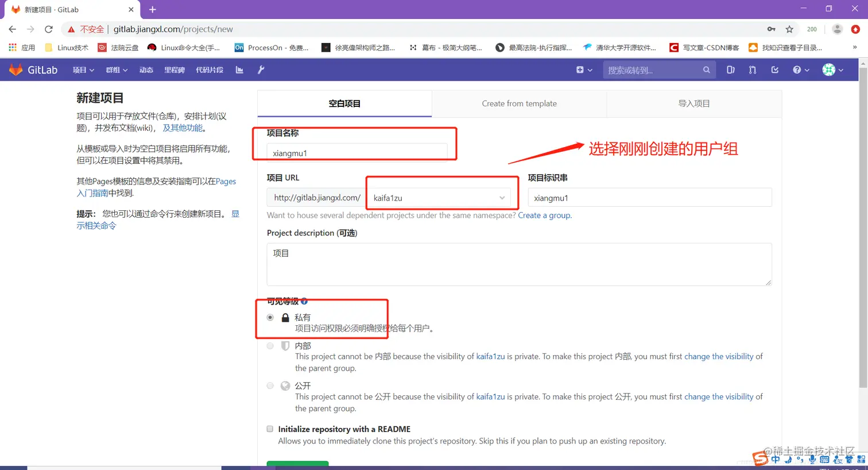Click the insecure warning triangle icon

[x=71, y=29]
